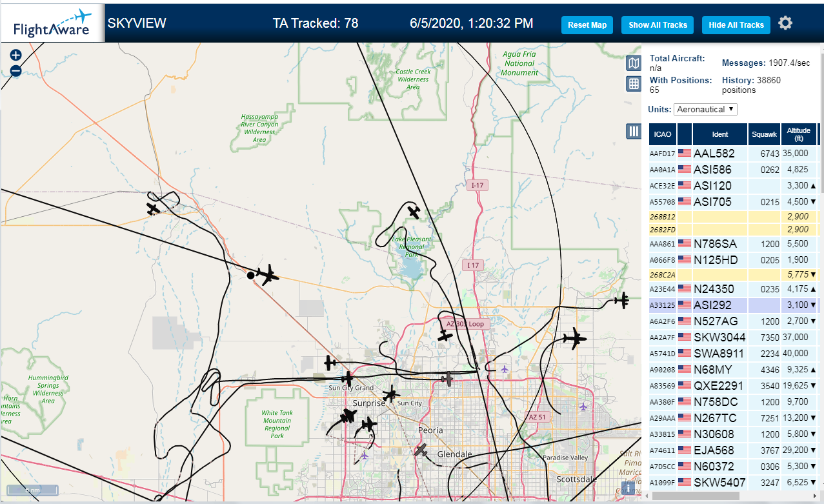
Task: Select the aircraft north of Lake Pleasant Park
Action: [x=414, y=212]
